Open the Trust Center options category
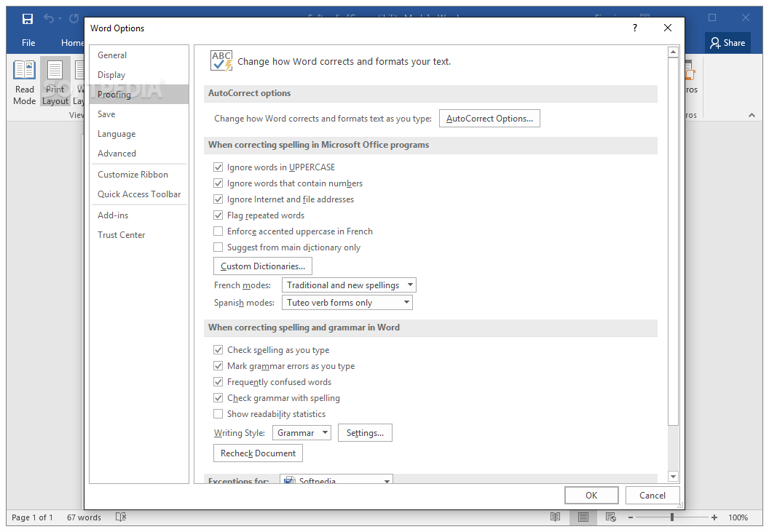Screen dimensions: 769x532 click(x=139, y=235)
